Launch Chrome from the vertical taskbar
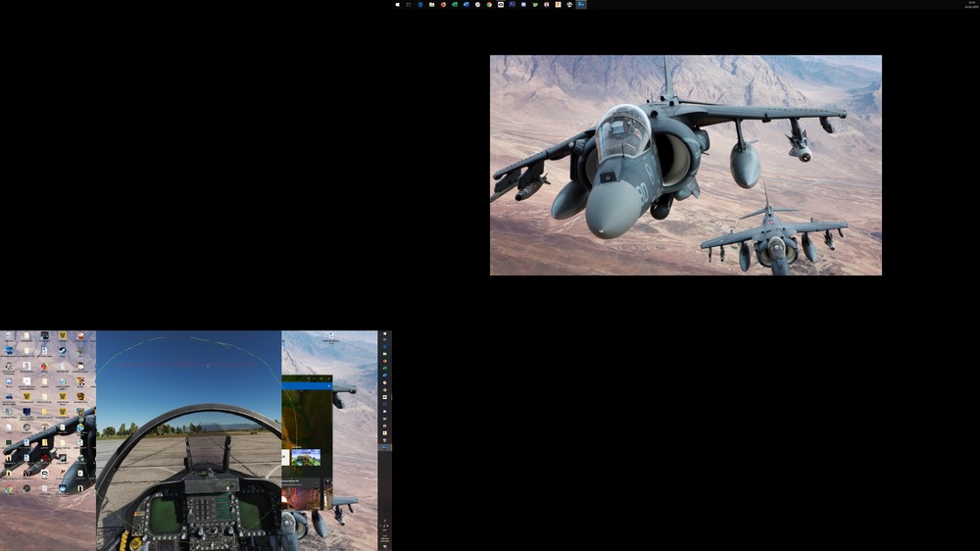 click(x=385, y=390)
